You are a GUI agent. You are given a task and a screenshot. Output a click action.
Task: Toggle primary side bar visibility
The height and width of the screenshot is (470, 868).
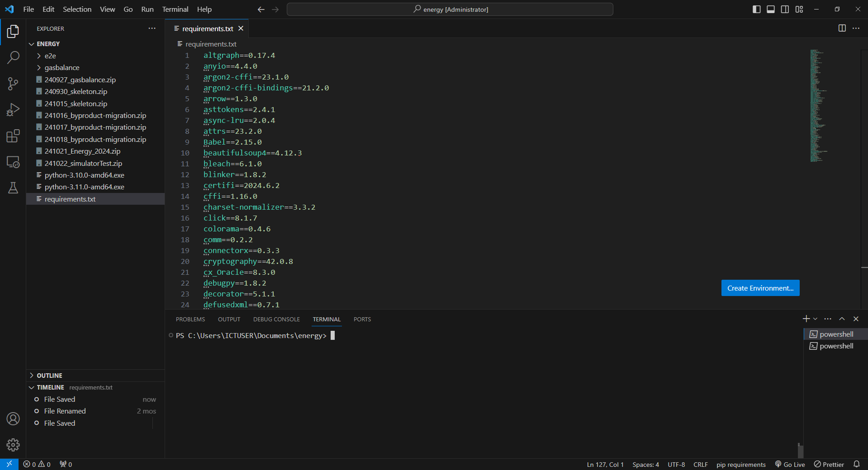756,9
